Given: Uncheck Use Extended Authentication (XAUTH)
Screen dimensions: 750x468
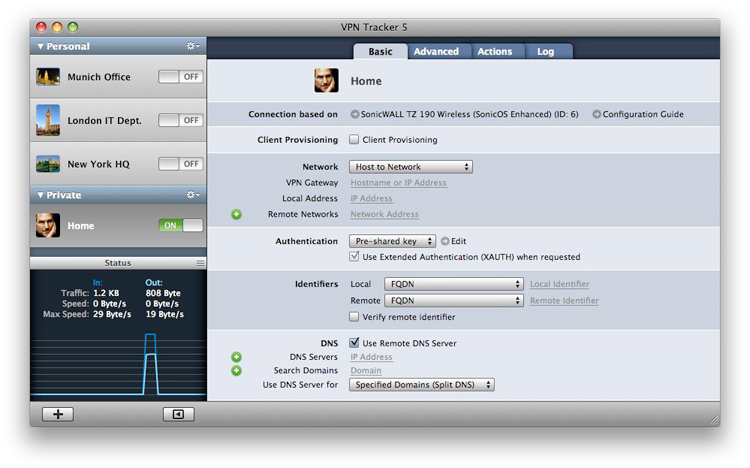Looking at the screenshot, I should (354, 256).
